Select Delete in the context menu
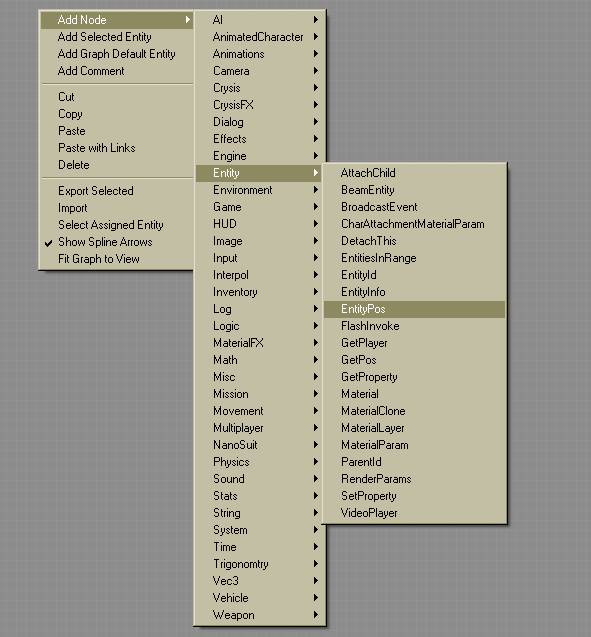The width and height of the screenshot is (591, 637). [x=117, y=165]
